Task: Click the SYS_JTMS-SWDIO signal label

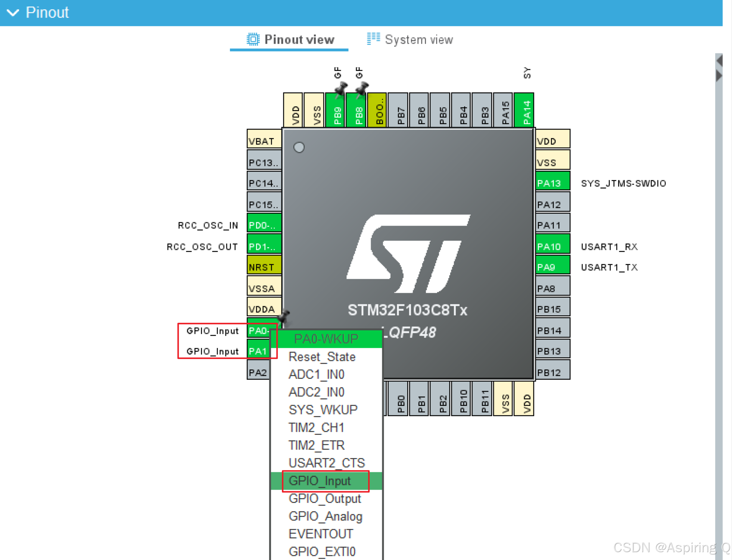Action: coord(623,184)
